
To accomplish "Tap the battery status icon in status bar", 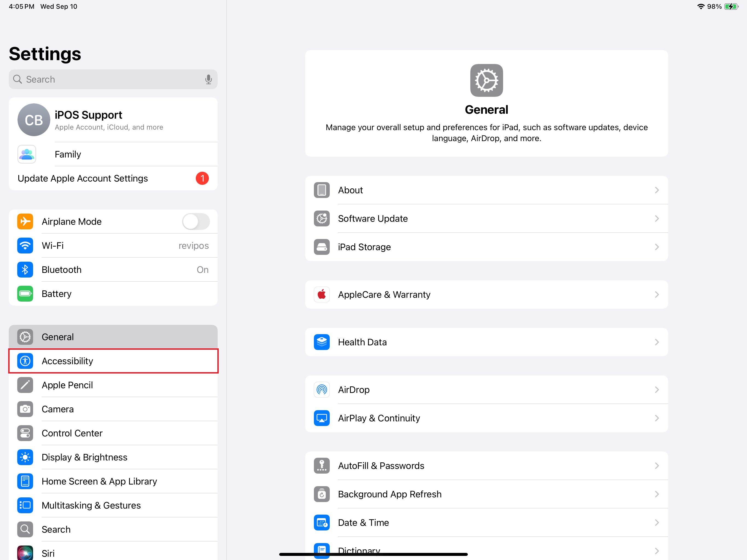I will point(731,6).
